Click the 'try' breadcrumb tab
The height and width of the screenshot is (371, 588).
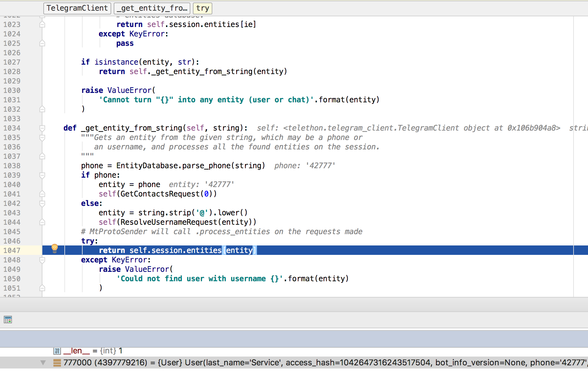click(202, 8)
